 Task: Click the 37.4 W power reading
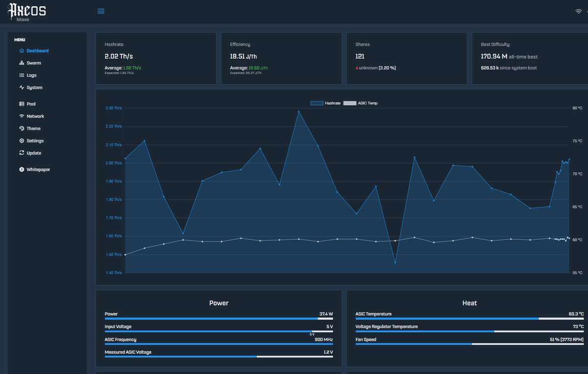pyautogui.click(x=326, y=314)
